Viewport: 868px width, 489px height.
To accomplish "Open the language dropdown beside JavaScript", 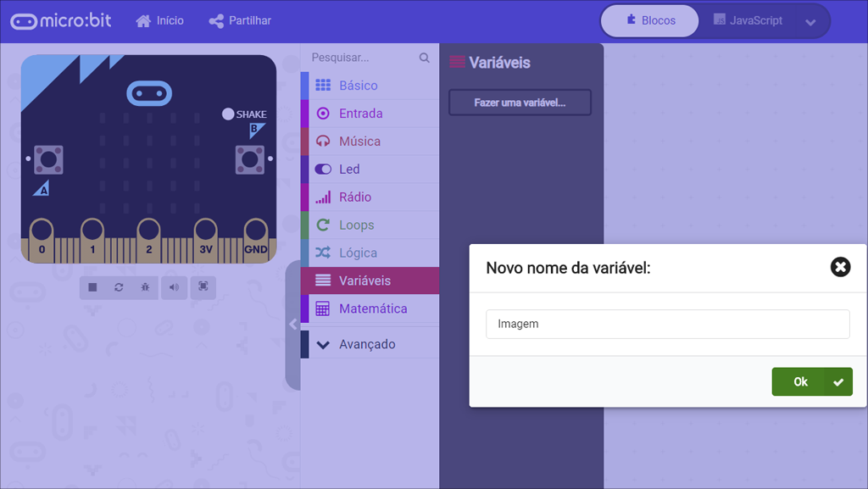I will (810, 22).
